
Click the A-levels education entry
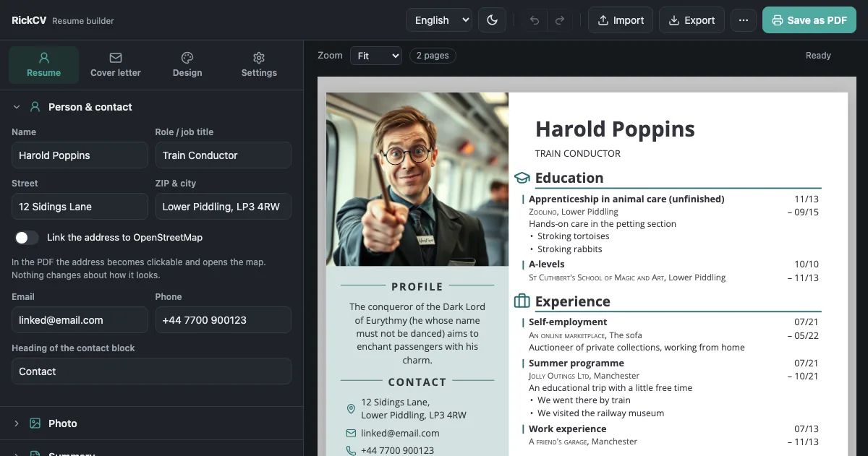tap(547, 264)
